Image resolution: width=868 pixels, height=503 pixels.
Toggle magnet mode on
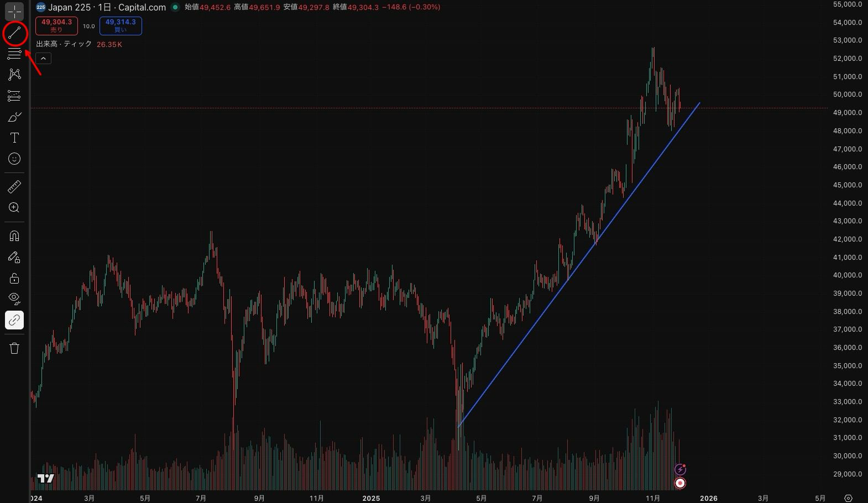[x=14, y=236]
